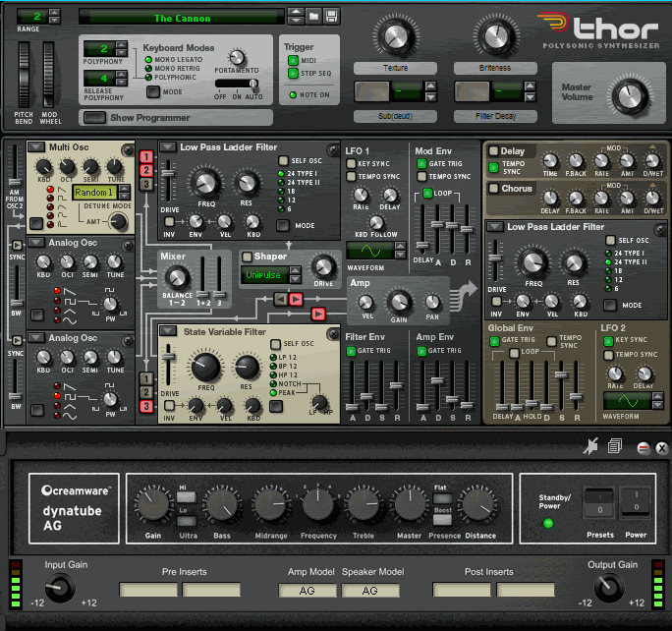
Task: Click the Sub(deud) label button
Action: tap(395, 116)
